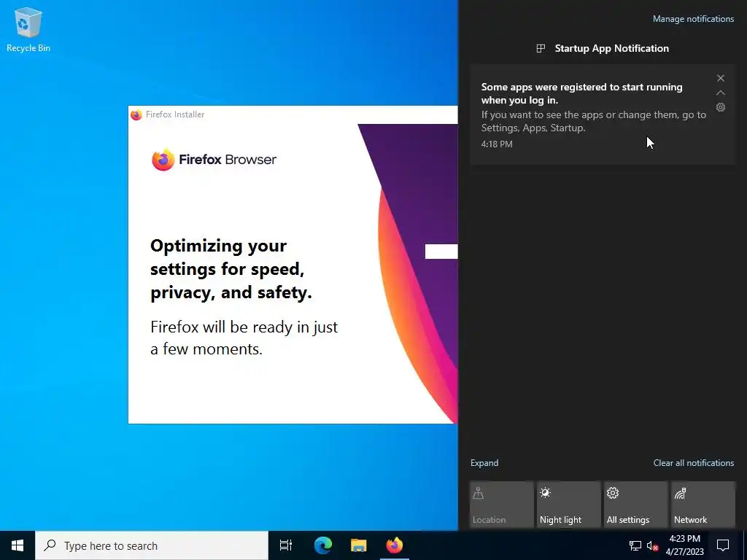This screenshot has height=560, width=747.
Task: Select the Firefox Installer taskbar icon
Action: click(395, 545)
